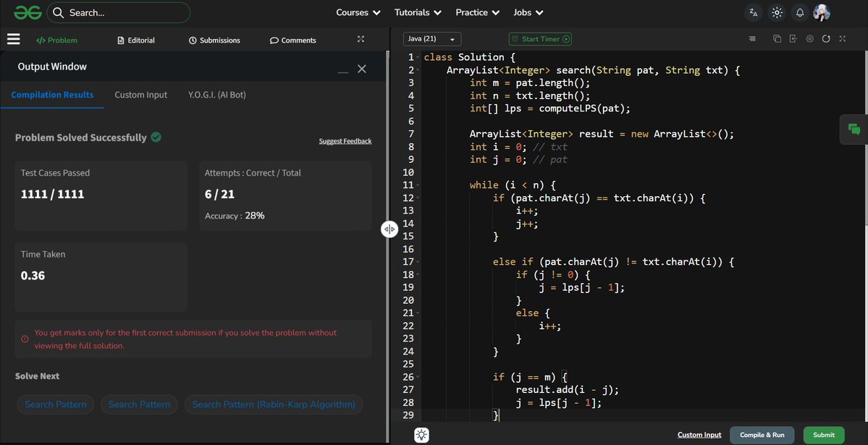Click the Compile & Run button

click(x=762, y=435)
